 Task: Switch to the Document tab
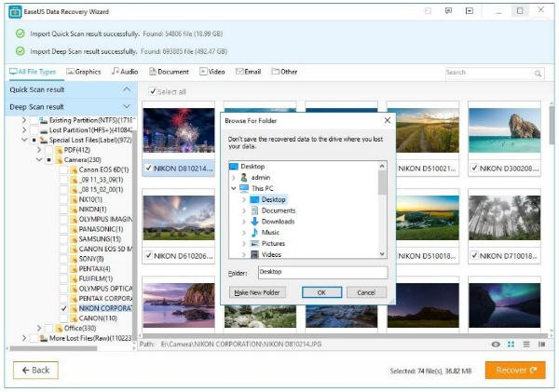click(169, 72)
